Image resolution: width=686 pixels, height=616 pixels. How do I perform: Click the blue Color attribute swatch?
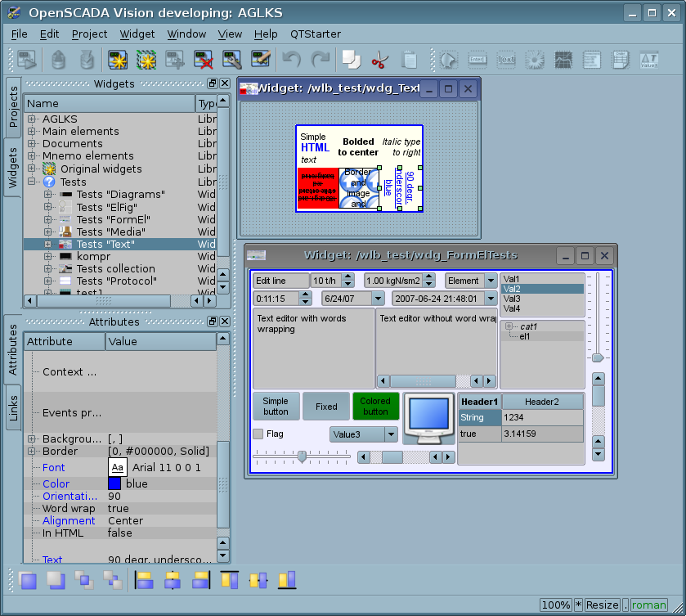click(114, 483)
